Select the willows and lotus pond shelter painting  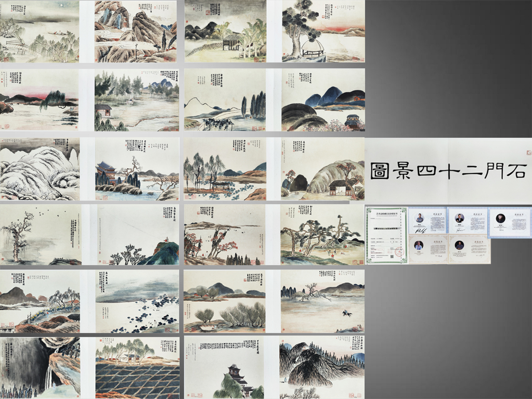[x=225, y=169]
